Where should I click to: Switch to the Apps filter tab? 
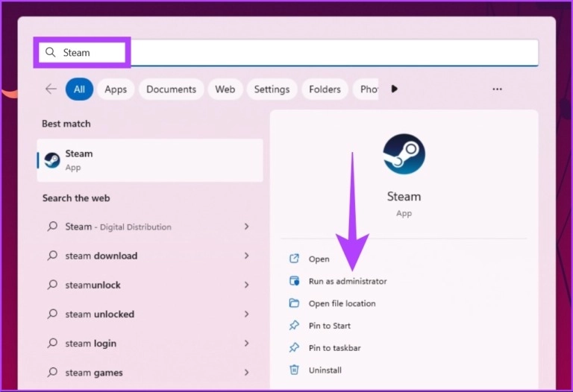[x=116, y=89]
